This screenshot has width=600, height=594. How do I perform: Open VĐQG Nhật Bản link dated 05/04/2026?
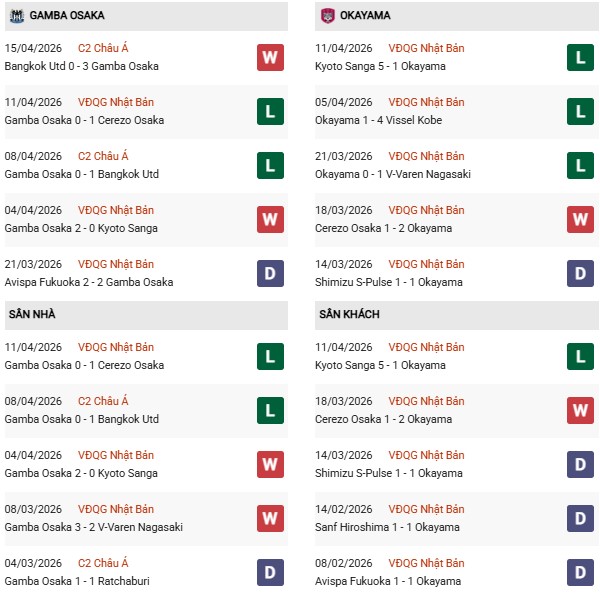(x=427, y=102)
